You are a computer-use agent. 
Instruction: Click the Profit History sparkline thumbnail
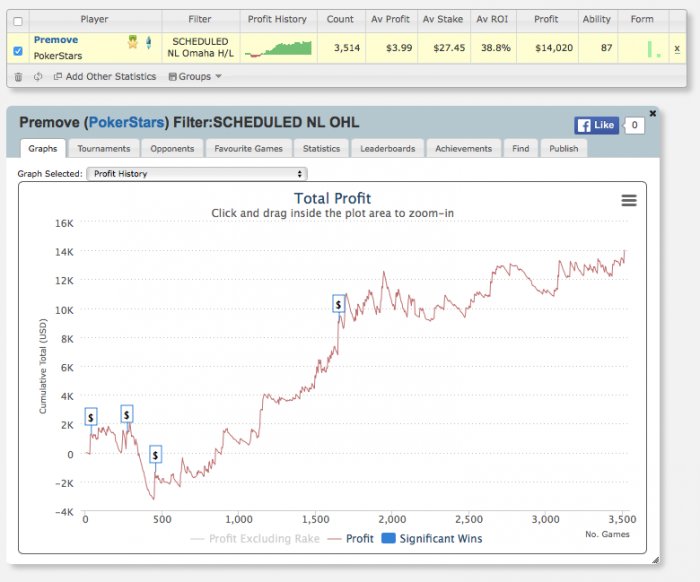click(278, 49)
